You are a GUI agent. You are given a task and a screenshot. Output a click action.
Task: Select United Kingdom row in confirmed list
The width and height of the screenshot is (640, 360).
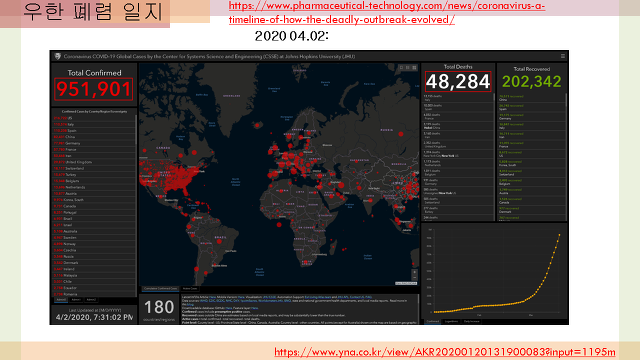(94, 162)
